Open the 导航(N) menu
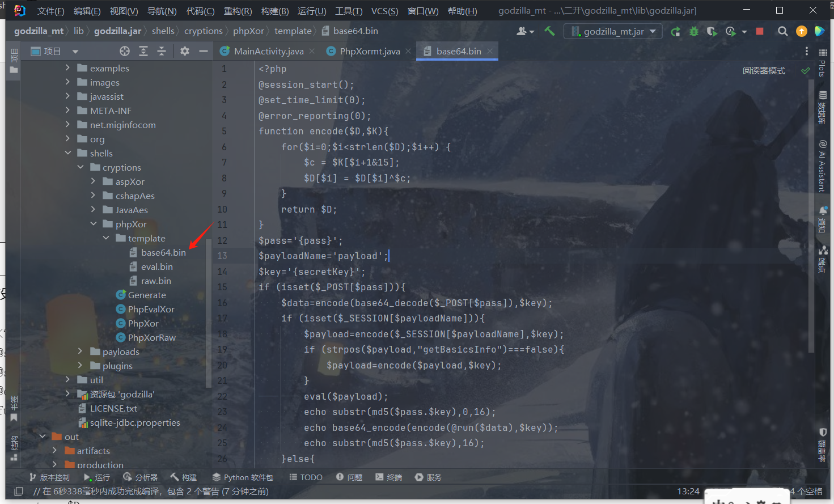 (x=162, y=11)
